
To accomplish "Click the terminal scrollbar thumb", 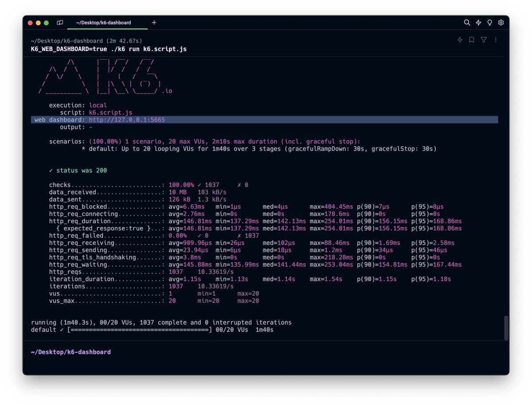I will click(x=506, y=328).
